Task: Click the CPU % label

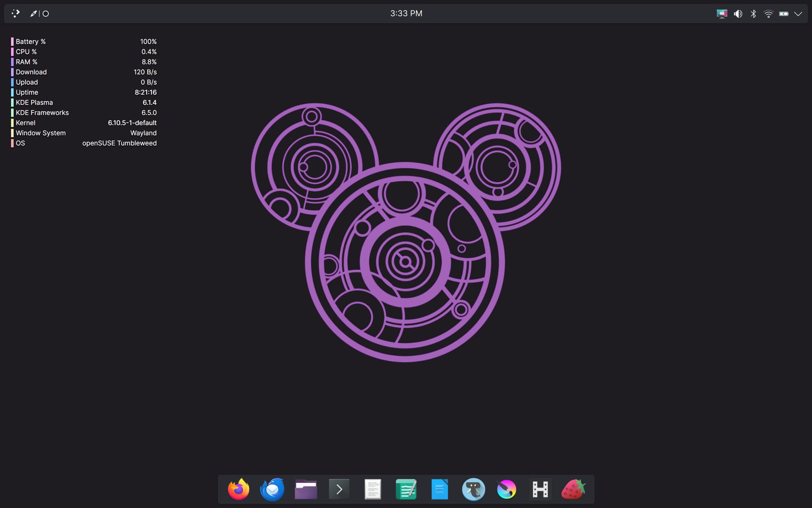Action: pos(26,52)
